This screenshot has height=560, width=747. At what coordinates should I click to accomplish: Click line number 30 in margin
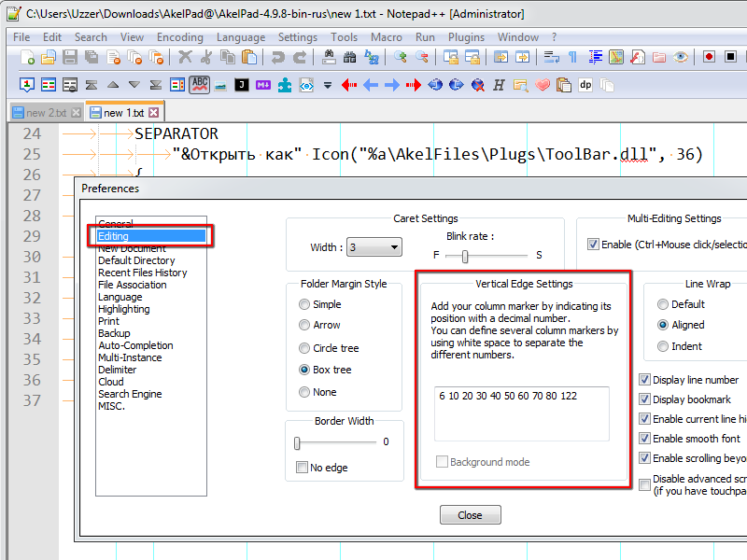32,257
